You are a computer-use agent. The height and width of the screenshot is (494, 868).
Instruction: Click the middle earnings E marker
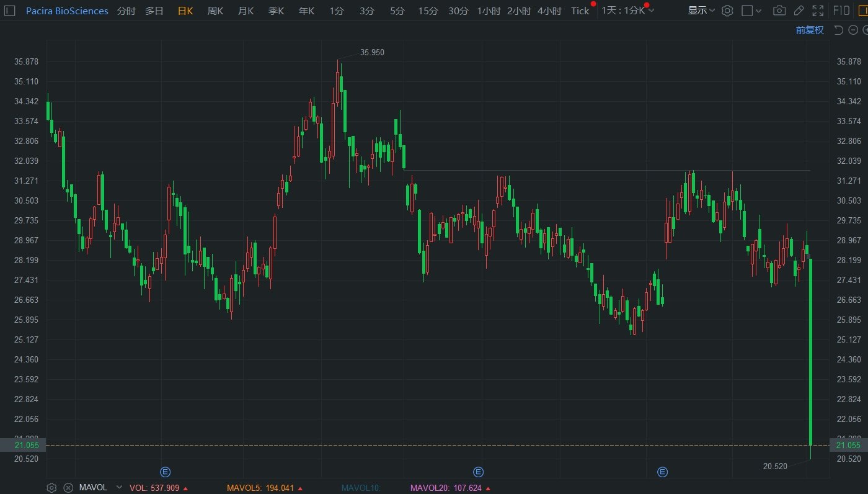pos(478,472)
